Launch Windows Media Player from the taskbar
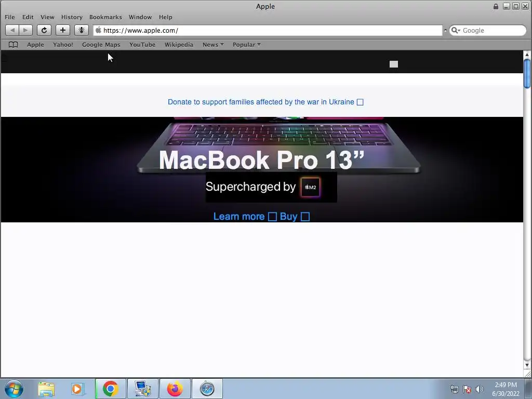 [78, 389]
